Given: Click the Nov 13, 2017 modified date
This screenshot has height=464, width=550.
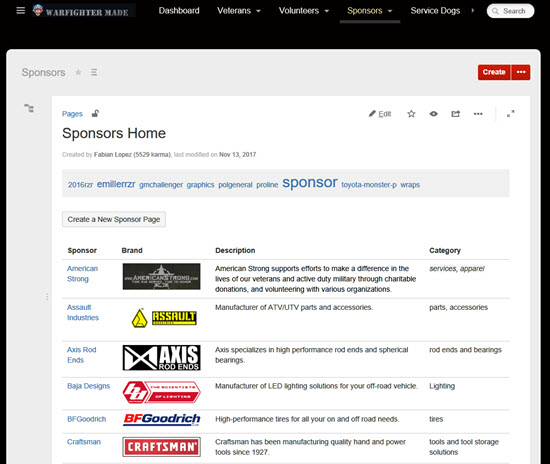Looking at the screenshot, I should tap(237, 154).
